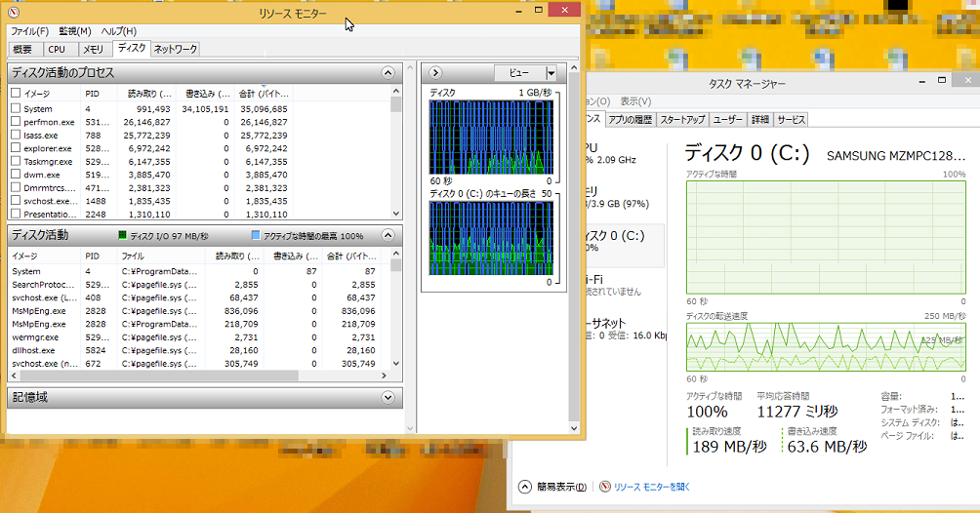The height and width of the screenshot is (513, 980).
Task: Click the 189 MB/秒 read speed value
Action: click(x=730, y=447)
